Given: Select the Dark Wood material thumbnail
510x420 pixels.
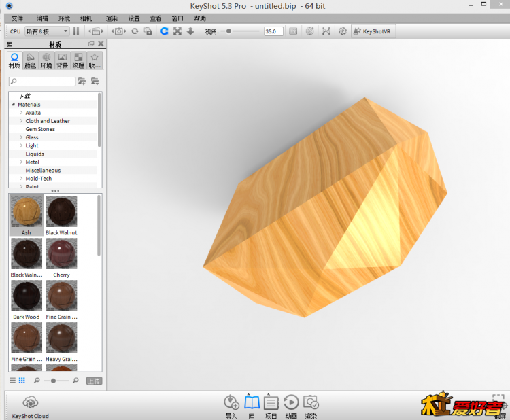Looking at the screenshot, I should pos(27,300).
